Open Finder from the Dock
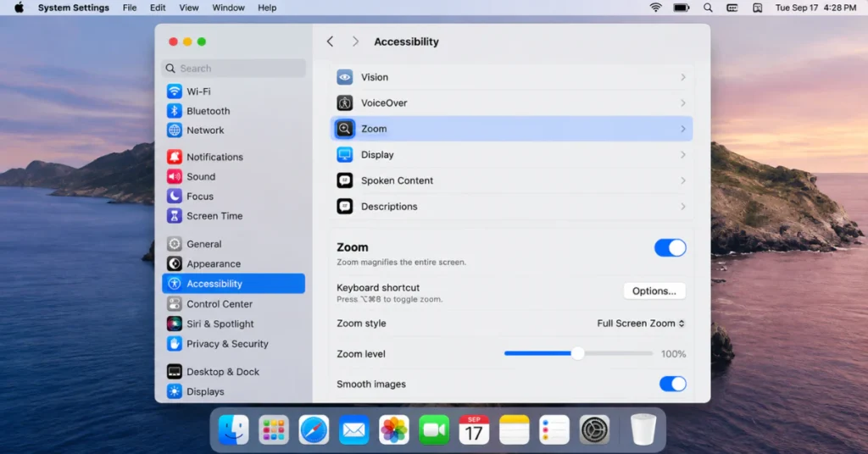Image resolution: width=868 pixels, height=454 pixels. point(234,429)
